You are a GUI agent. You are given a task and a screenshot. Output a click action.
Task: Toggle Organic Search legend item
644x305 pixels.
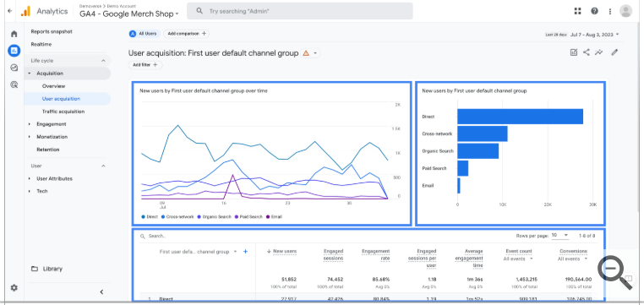pos(214,217)
